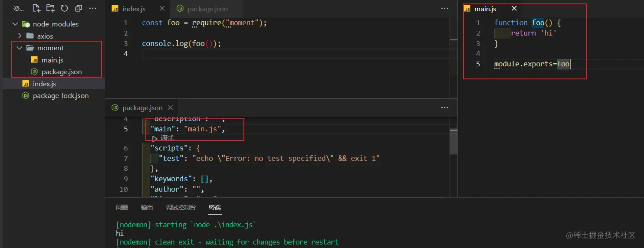
Task: Collapse all folders in Explorer
Action: click(x=78, y=8)
